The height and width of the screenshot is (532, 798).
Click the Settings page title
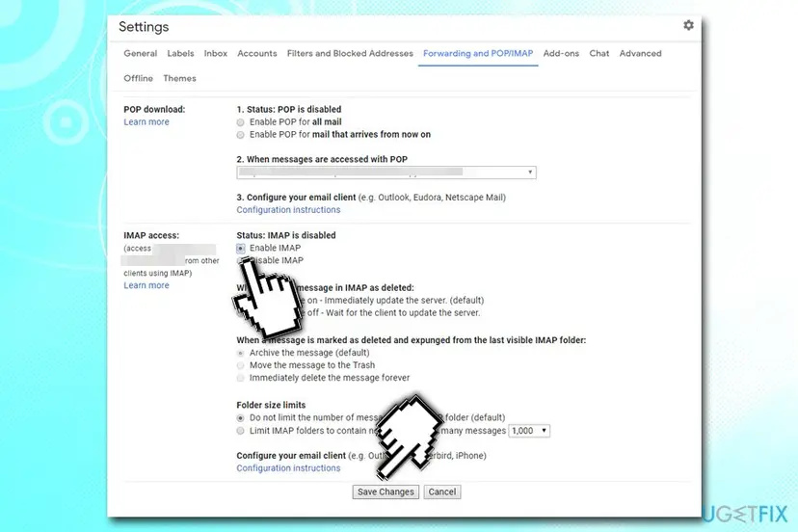[144, 27]
